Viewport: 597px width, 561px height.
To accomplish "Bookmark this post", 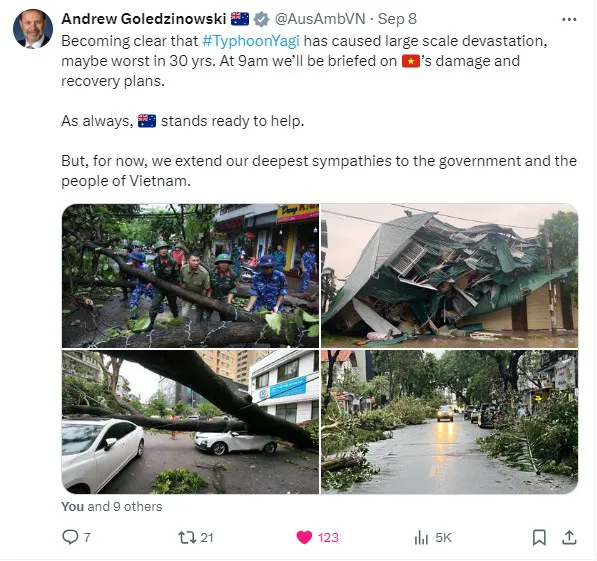I will pos(539,537).
